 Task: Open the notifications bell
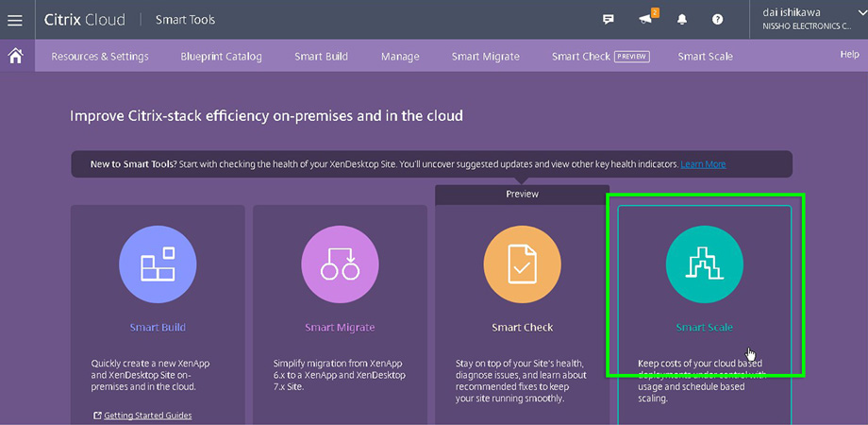pyautogui.click(x=682, y=20)
